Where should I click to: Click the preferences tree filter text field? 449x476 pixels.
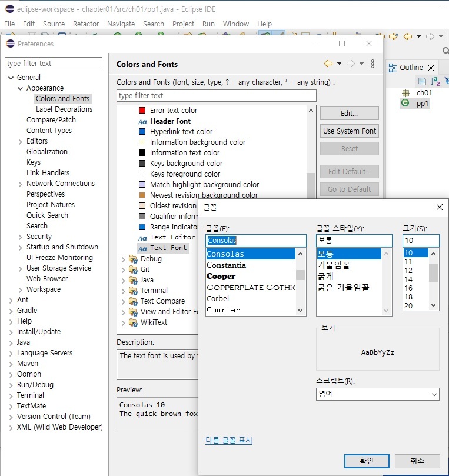54,63
